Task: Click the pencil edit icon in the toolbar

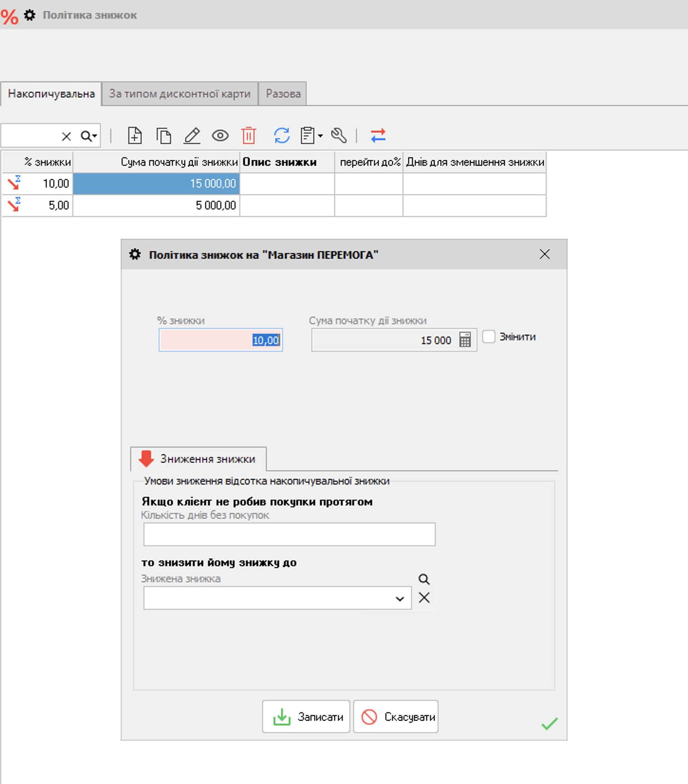Action: (192, 136)
